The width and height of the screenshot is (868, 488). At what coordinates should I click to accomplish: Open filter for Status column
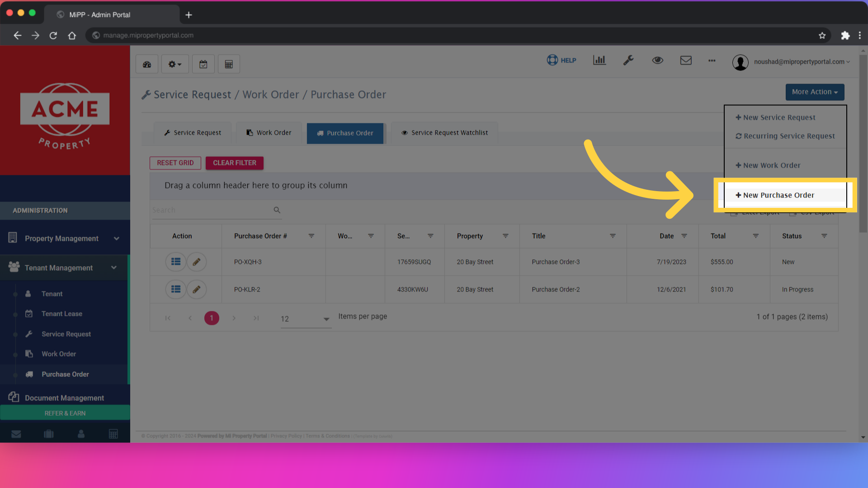[x=824, y=236]
